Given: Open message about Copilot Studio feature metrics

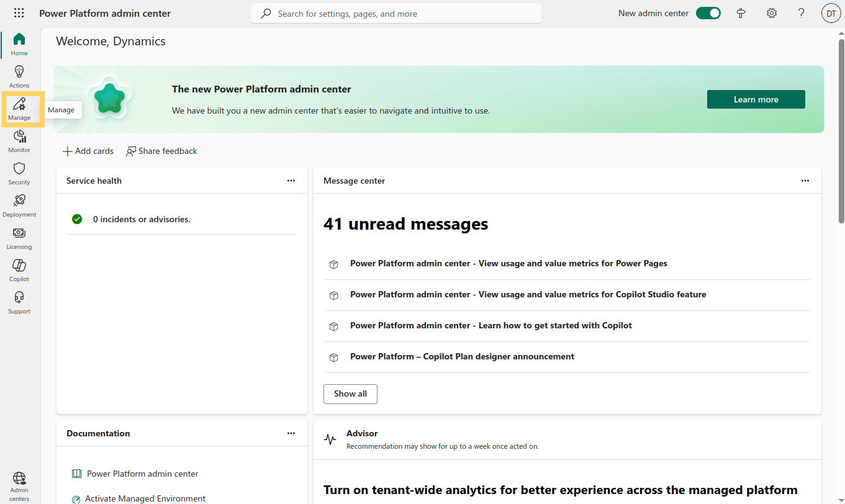Looking at the screenshot, I should pos(528,294).
